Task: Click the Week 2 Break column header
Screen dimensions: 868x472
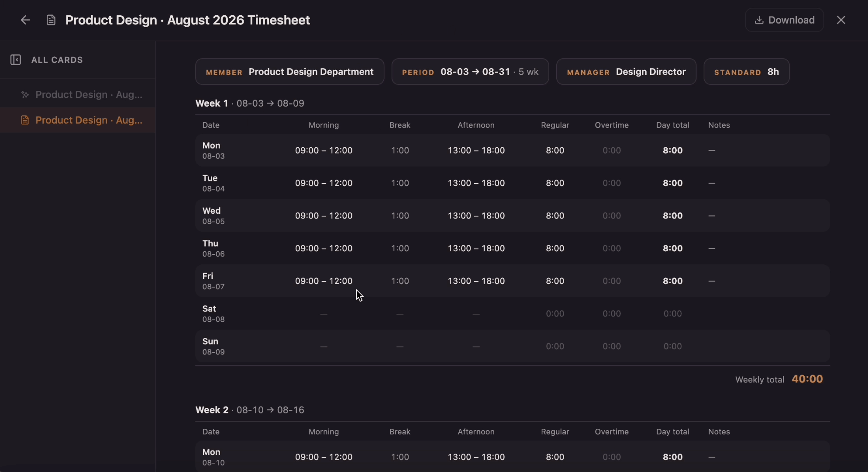Action: point(400,432)
